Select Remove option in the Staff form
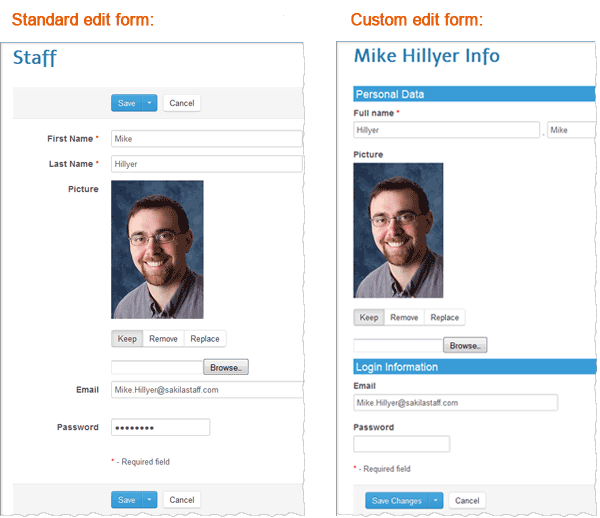 [x=163, y=339]
